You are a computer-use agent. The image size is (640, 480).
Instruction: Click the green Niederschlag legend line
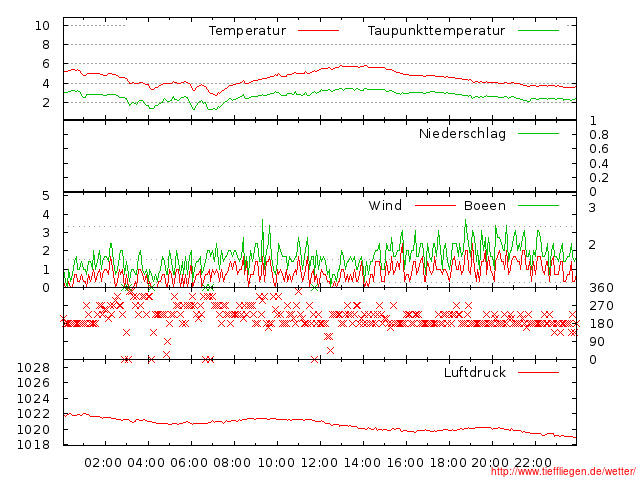[538, 133]
